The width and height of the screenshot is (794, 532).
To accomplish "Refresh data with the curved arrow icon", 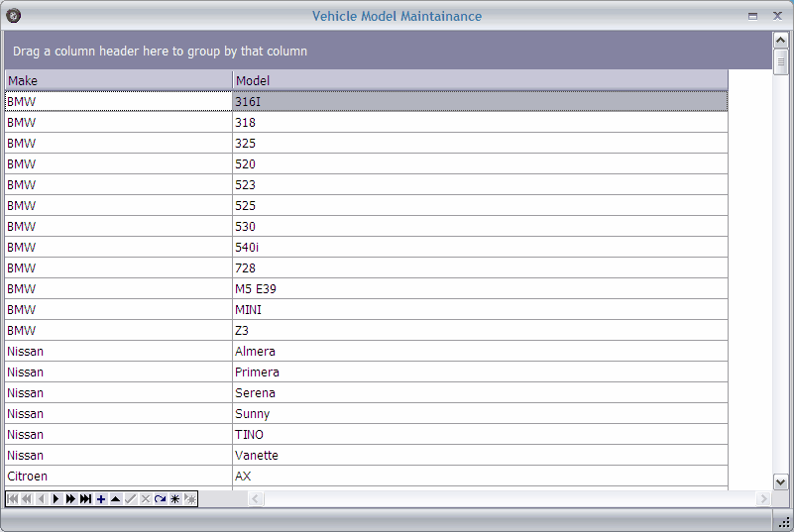I will coord(160,499).
